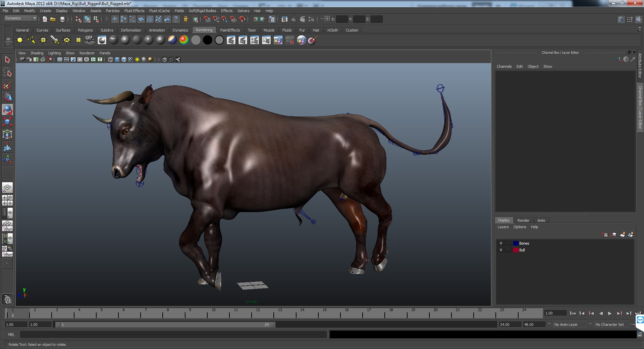Switch to the Render layer tab

[523, 220]
